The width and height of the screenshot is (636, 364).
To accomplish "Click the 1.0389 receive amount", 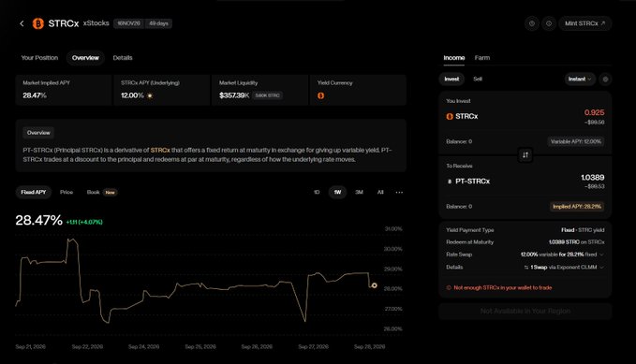I will [593, 177].
